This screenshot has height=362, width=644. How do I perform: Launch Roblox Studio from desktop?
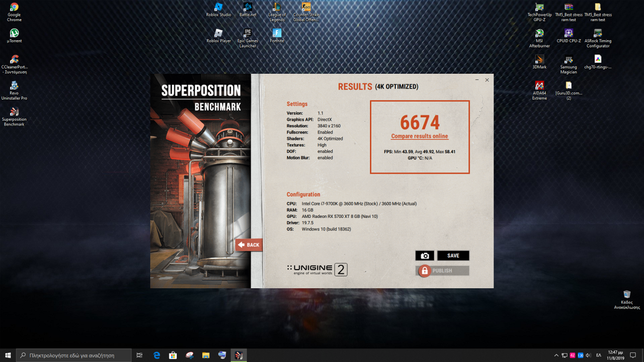(x=218, y=10)
